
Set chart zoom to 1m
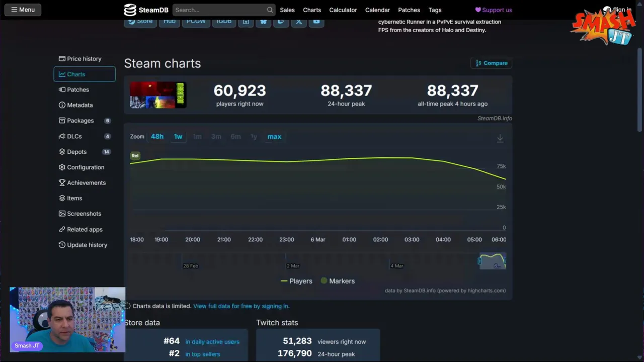coord(197,136)
